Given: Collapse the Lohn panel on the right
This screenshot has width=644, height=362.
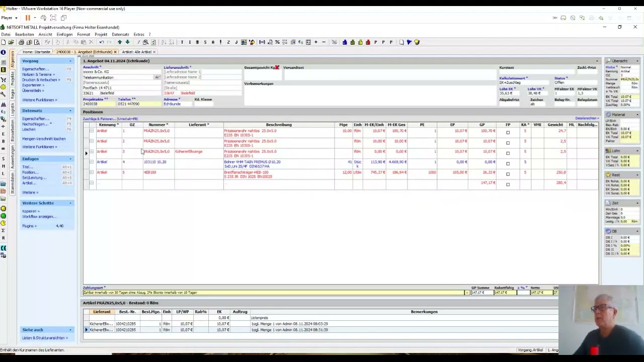Looking at the screenshot, I should [x=637, y=150].
